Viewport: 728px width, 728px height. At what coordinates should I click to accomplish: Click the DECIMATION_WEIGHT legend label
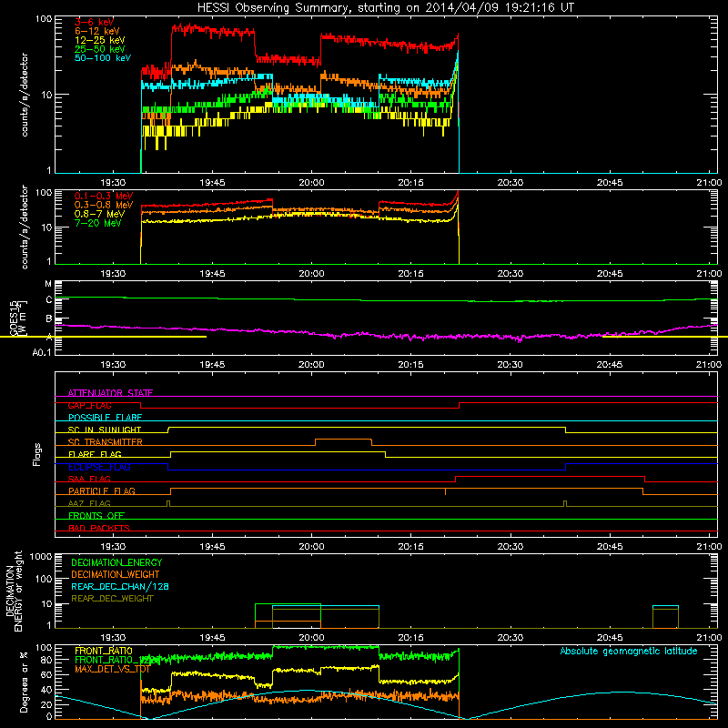[x=116, y=574]
